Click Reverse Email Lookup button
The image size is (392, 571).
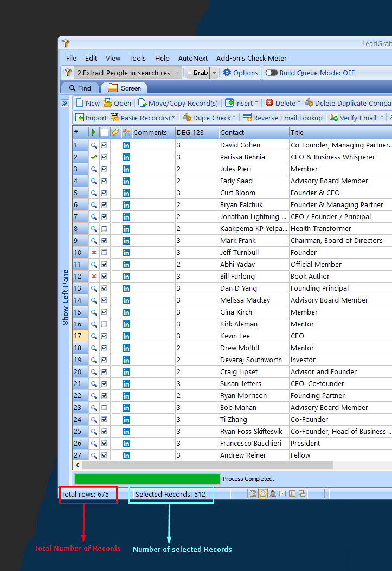(x=283, y=118)
